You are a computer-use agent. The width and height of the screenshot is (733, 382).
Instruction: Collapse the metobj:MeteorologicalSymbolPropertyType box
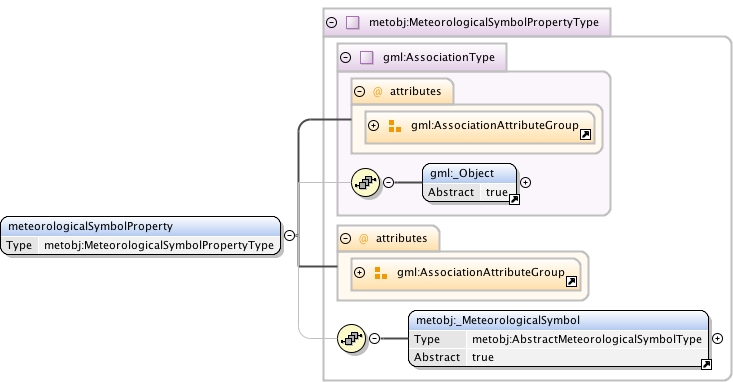(x=331, y=22)
